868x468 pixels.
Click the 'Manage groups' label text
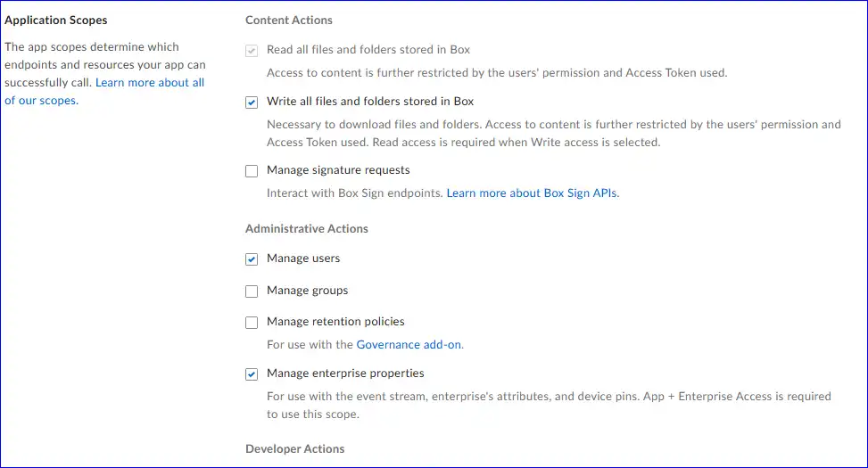pyautogui.click(x=307, y=291)
